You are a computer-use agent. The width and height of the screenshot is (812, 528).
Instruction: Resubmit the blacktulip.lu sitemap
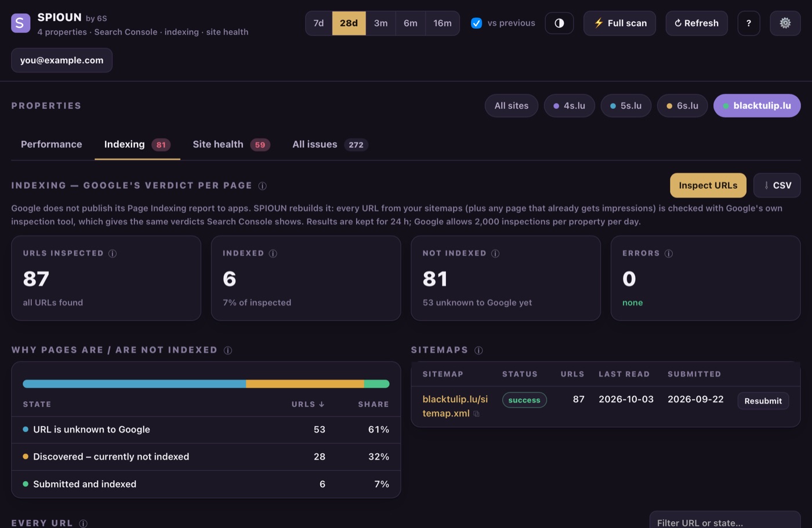(763, 401)
